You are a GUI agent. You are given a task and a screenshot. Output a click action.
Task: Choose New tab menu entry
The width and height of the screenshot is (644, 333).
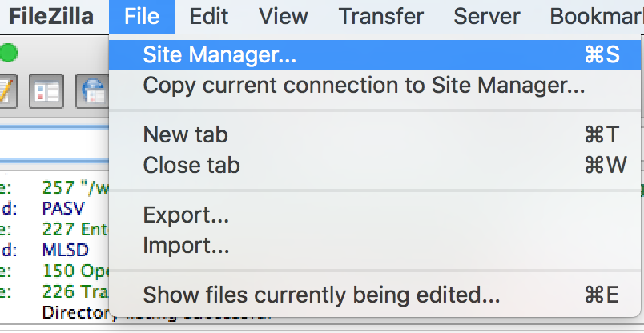[x=375, y=134]
